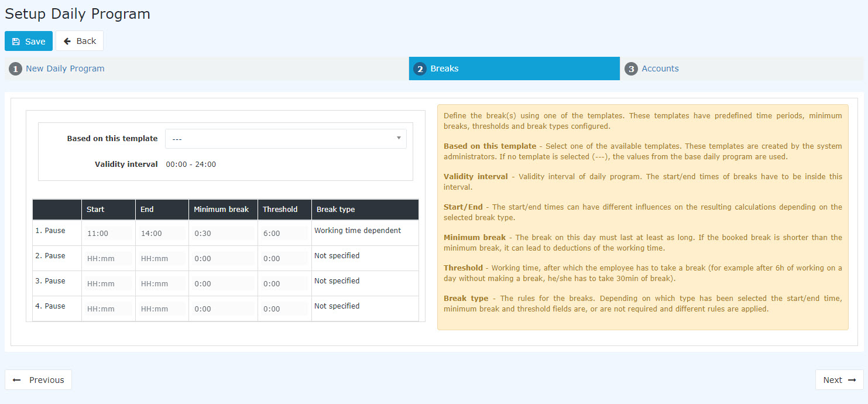The width and height of the screenshot is (868, 404).
Task: Click the Save button
Action: [x=29, y=41]
